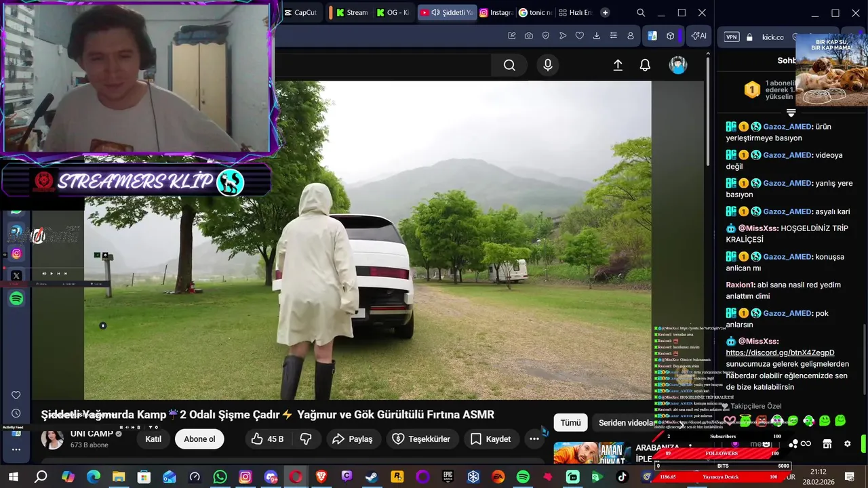Switch to the OG Kick tab

click(393, 13)
